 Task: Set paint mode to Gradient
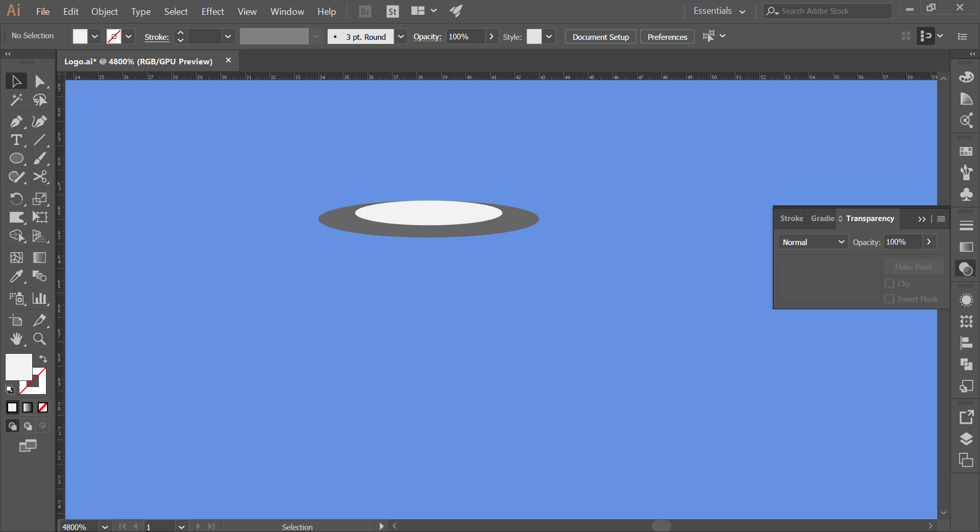tap(28, 407)
